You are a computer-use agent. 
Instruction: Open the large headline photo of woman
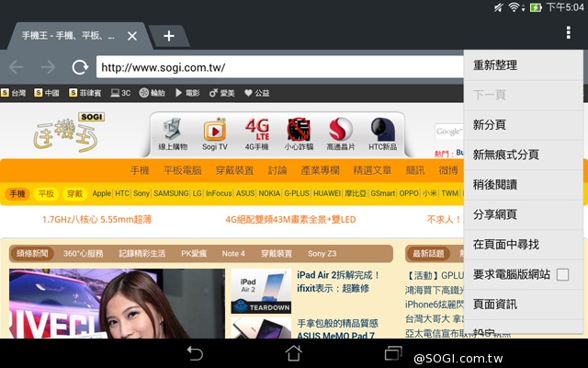pos(117,304)
